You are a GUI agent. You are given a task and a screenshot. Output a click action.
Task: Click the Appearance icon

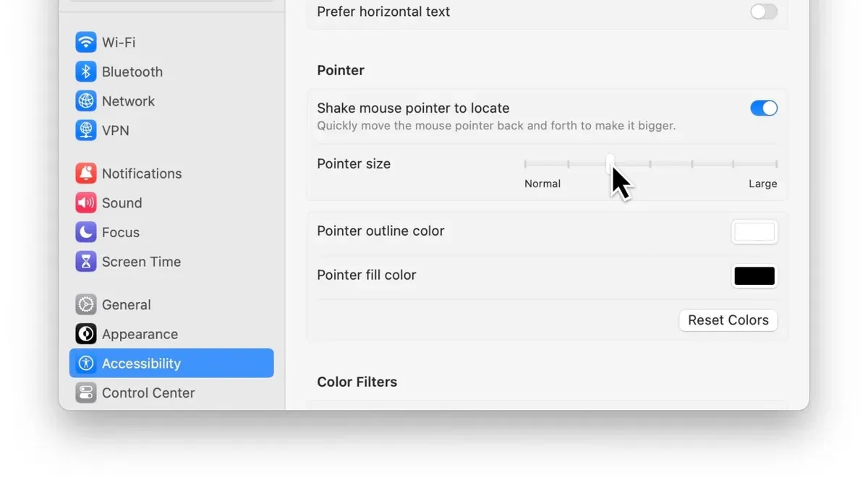tap(86, 334)
